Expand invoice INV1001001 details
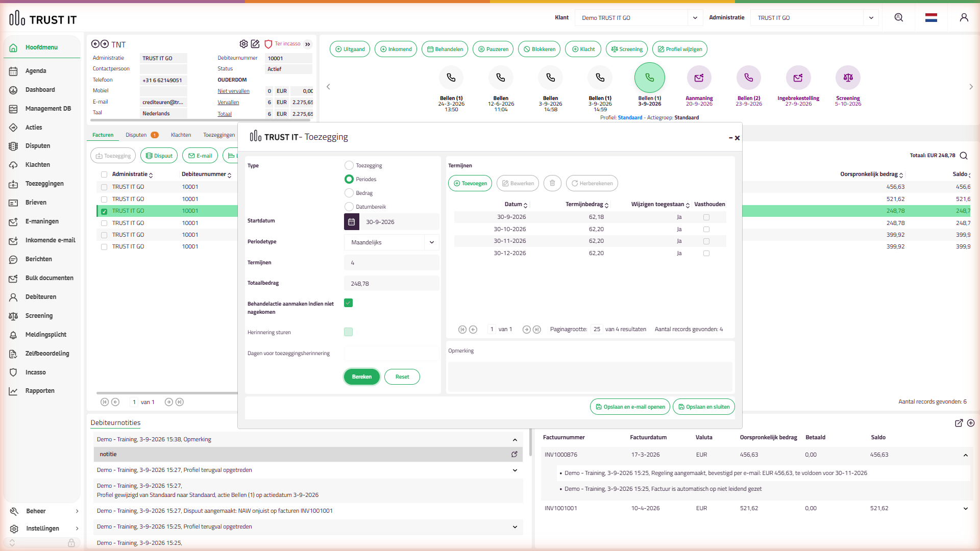 click(x=965, y=509)
